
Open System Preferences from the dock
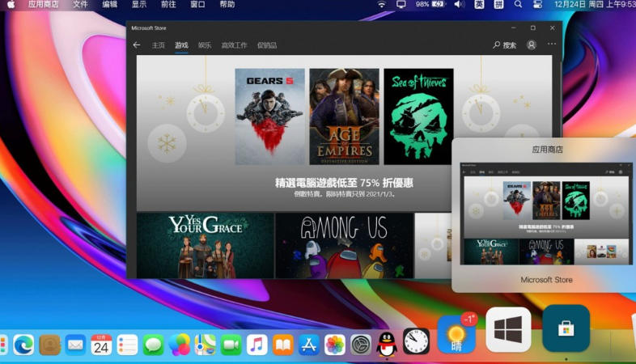coord(361,345)
